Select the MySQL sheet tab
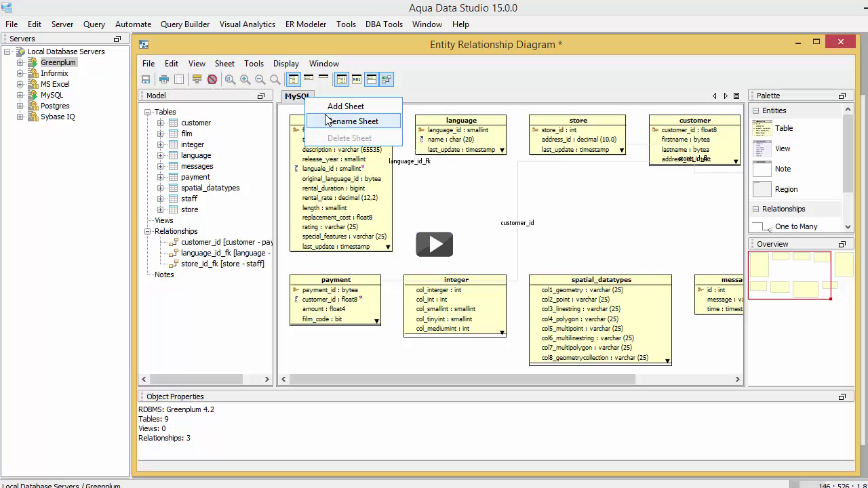The height and width of the screenshot is (488, 868). tap(296, 96)
